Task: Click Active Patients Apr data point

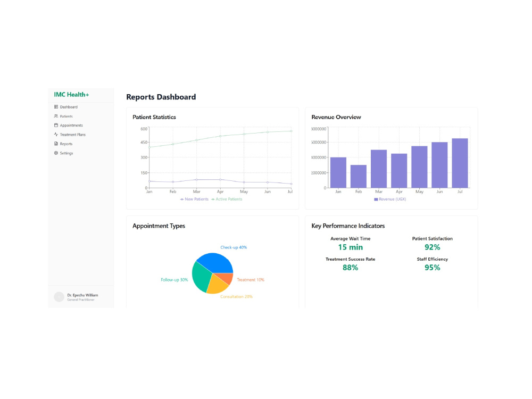Action: click(220, 136)
